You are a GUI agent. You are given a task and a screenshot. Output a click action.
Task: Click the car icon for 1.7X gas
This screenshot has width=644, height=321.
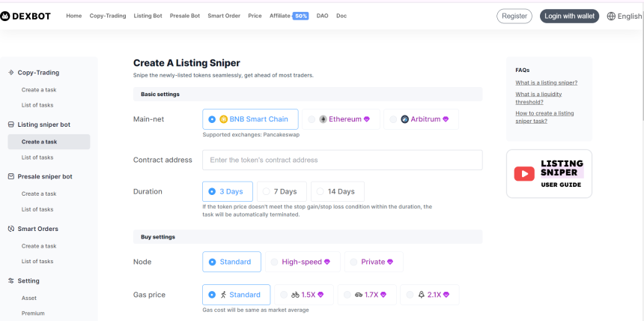pyautogui.click(x=359, y=295)
